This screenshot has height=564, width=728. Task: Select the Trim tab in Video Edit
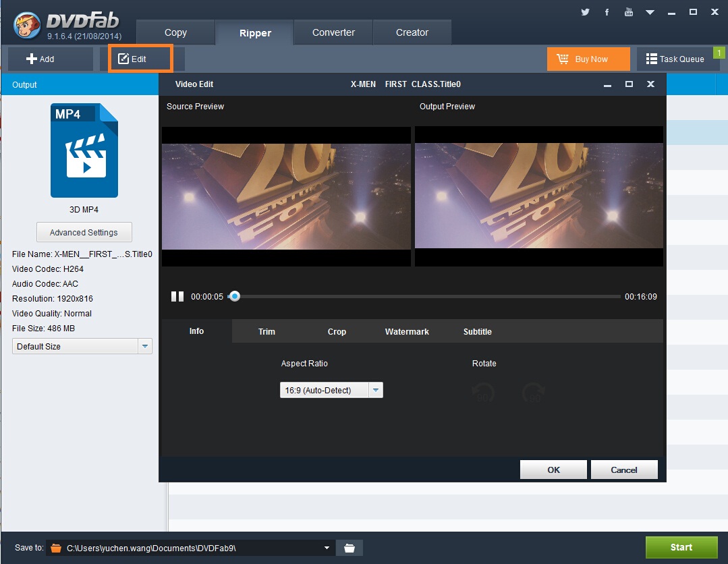pos(267,331)
